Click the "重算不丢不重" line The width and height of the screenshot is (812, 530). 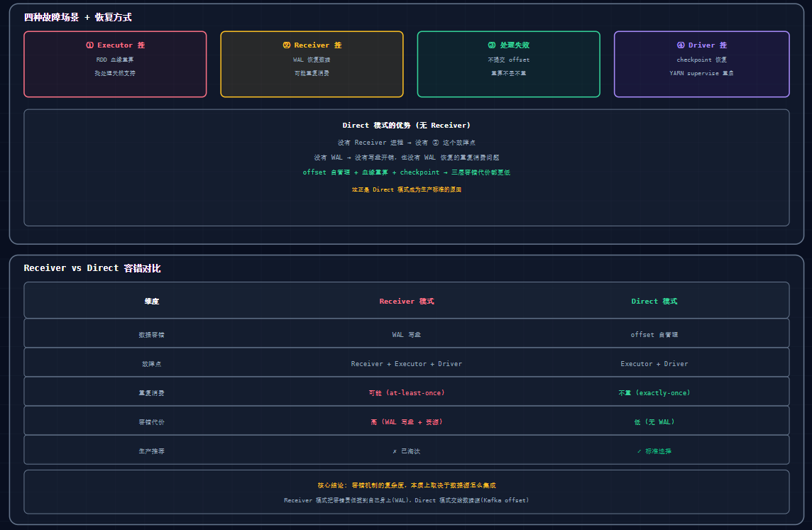coord(508,73)
